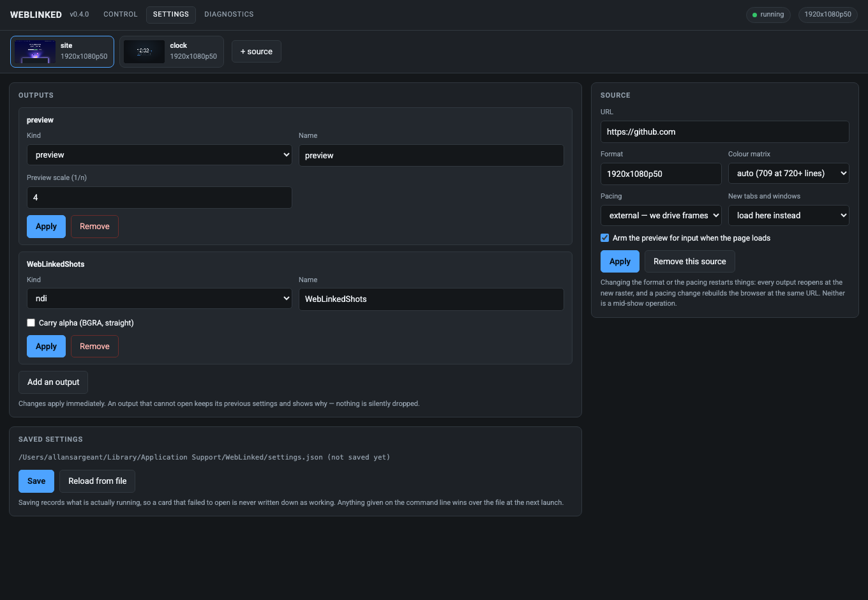The width and height of the screenshot is (868, 600).
Task: Open the Colour matrix dropdown
Action: point(789,174)
